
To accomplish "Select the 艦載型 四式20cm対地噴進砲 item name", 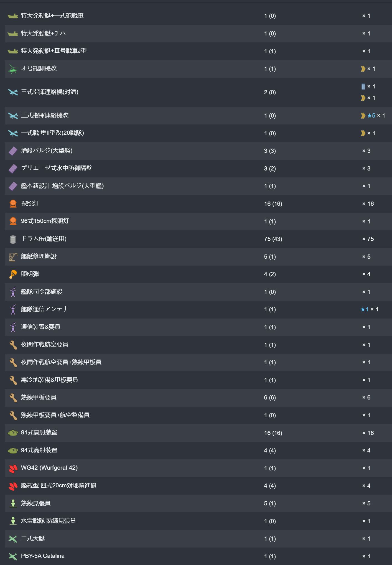I will click(58, 486).
